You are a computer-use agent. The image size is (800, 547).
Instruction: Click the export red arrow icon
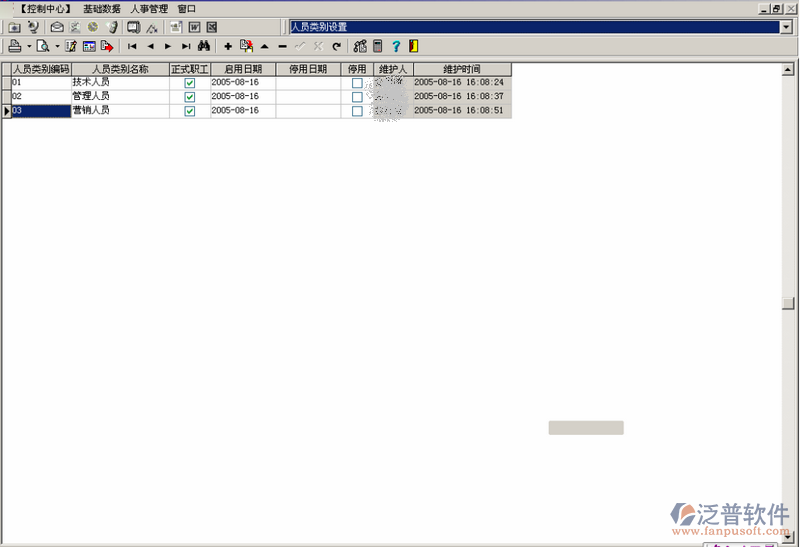[x=107, y=46]
